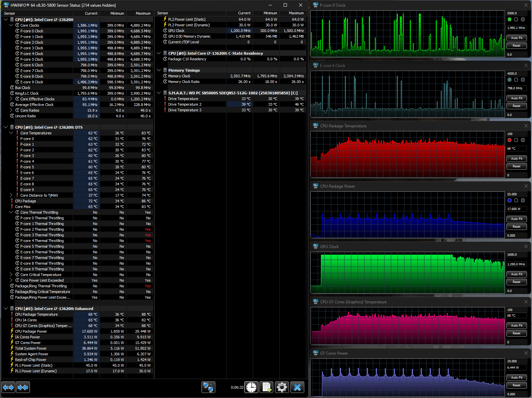The height and width of the screenshot is (398, 532).
Task: Click the shrink columns inward-arrows icon
Action: click(x=23, y=387)
